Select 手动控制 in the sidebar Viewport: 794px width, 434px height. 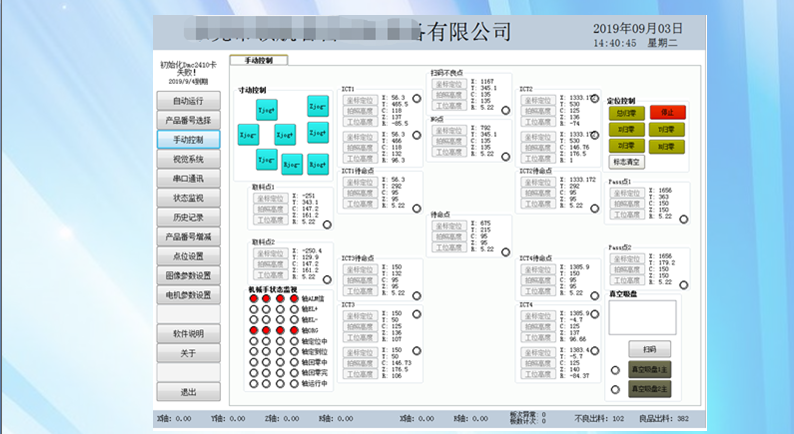pyautogui.click(x=188, y=140)
